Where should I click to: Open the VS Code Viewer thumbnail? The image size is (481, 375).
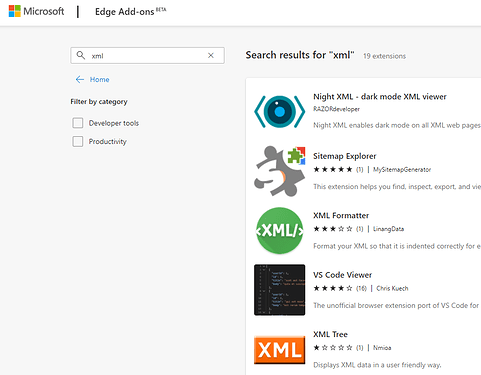click(x=279, y=290)
